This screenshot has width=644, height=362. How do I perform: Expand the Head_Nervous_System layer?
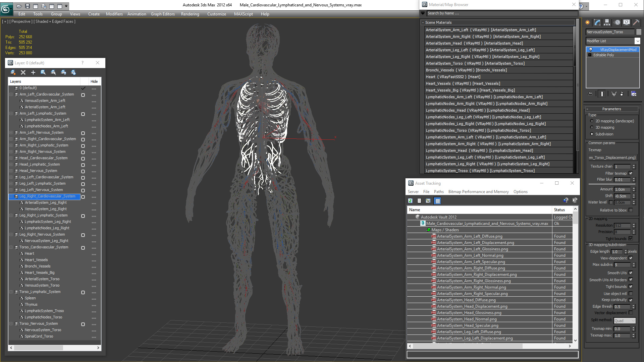(11, 171)
